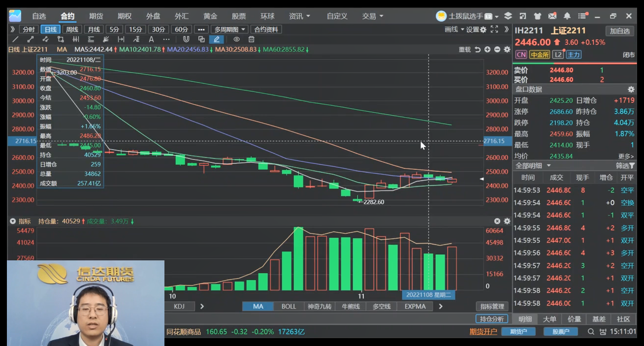Click the fullscreen expand icon
Screen dimensions: 644x346
[494, 30]
